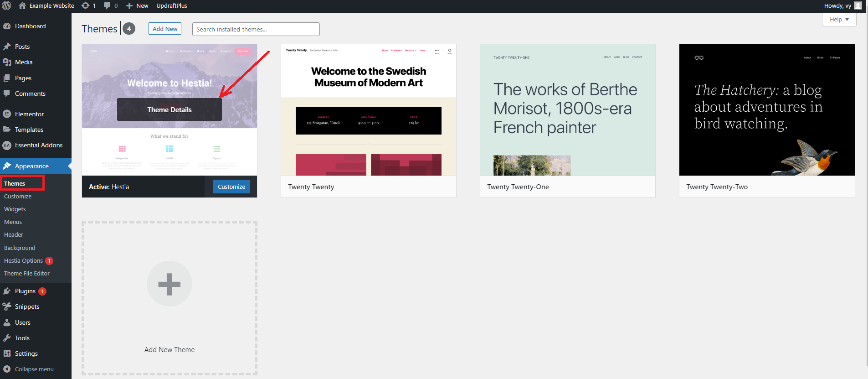
Task: Click the Essential Addons icon
Action: coord(7,145)
